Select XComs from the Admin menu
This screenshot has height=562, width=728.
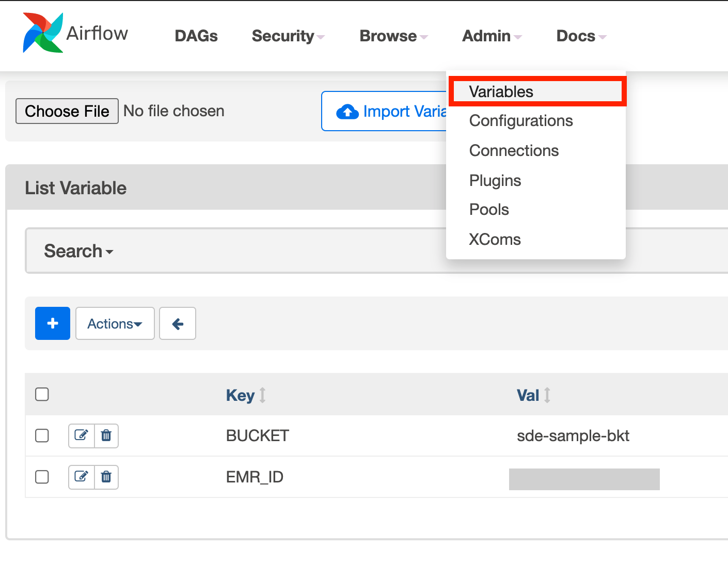coord(536,240)
